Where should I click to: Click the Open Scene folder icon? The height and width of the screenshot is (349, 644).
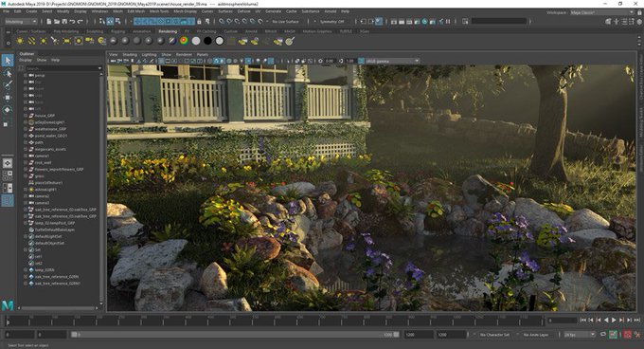click(x=56, y=21)
